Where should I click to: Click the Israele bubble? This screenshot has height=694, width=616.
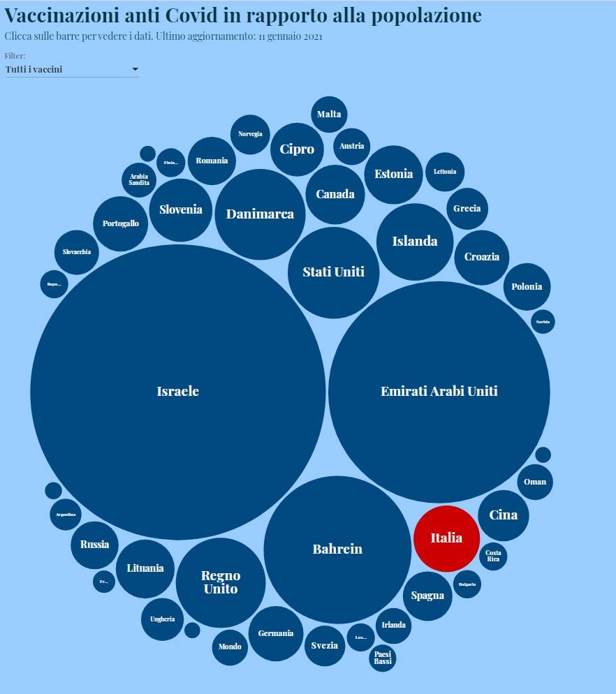click(178, 392)
